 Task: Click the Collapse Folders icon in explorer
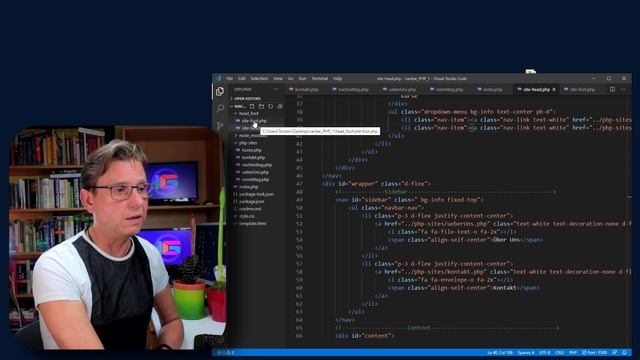(280, 106)
